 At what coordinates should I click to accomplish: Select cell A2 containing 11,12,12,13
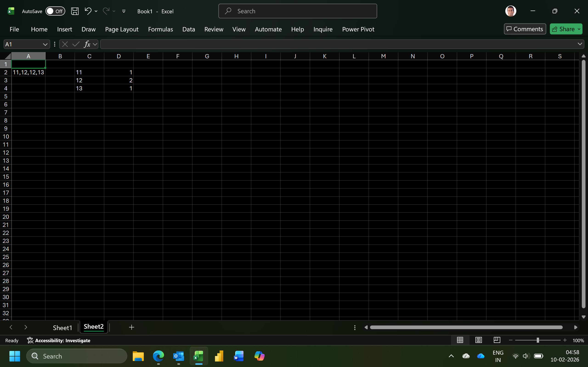[28, 72]
